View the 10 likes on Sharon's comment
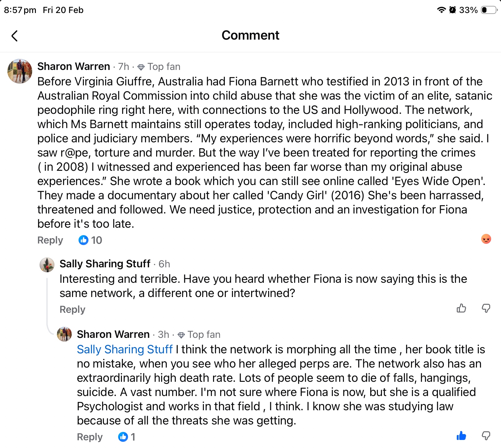Image resolution: width=501 pixels, height=448 pixels. (x=90, y=240)
